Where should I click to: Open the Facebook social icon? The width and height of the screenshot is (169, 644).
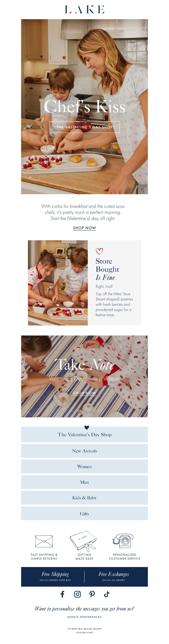(x=63, y=594)
